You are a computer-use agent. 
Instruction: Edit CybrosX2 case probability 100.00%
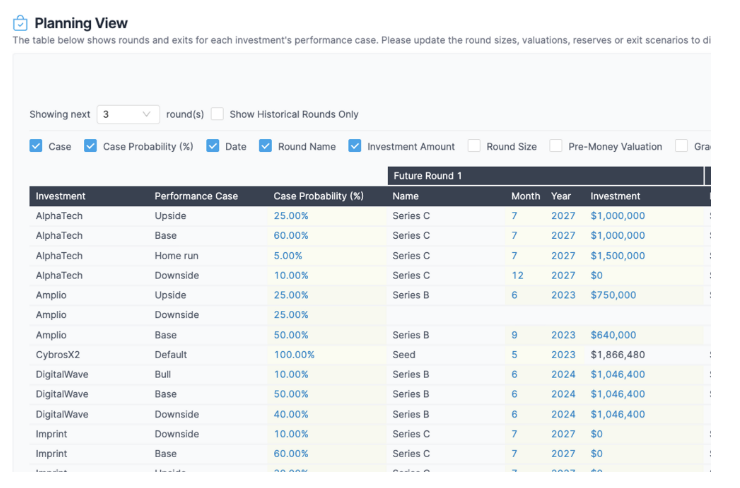[x=294, y=355]
